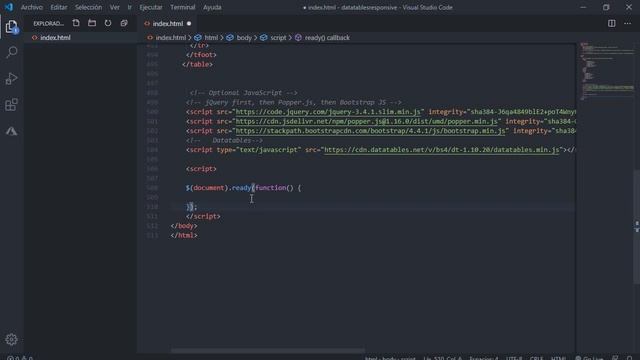Click the VS Code logo icon
The height and width of the screenshot is (360, 640).
(x=9, y=7)
